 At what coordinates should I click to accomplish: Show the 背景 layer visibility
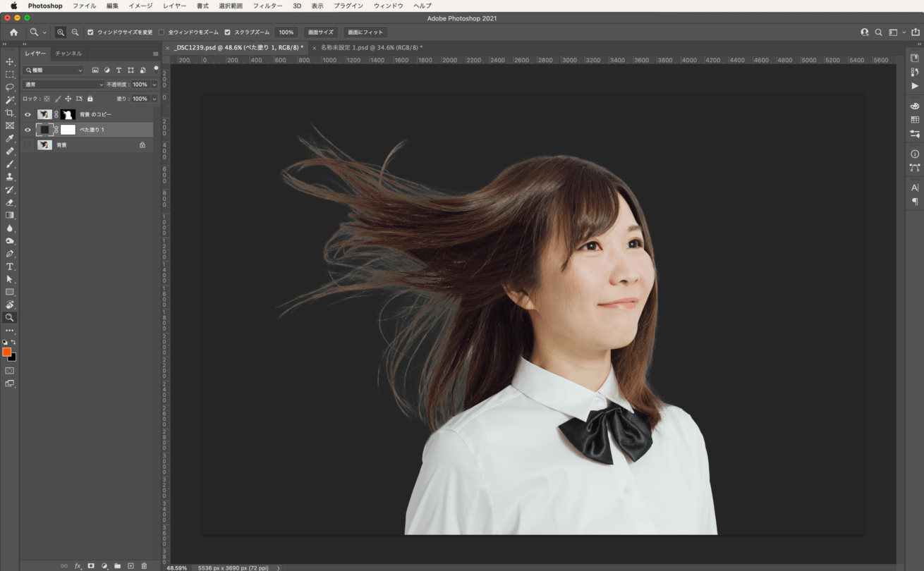(28, 145)
